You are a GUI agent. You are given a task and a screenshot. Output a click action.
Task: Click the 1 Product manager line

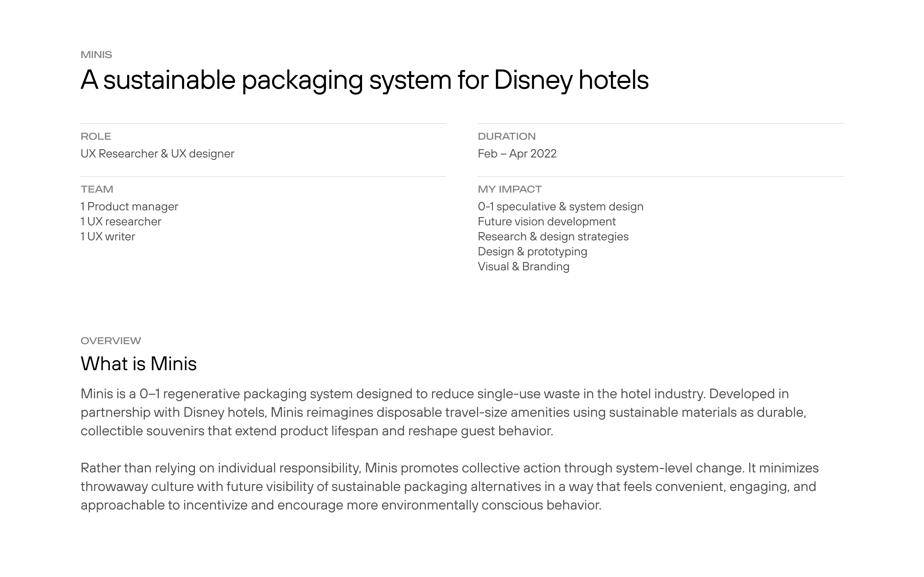[129, 206]
